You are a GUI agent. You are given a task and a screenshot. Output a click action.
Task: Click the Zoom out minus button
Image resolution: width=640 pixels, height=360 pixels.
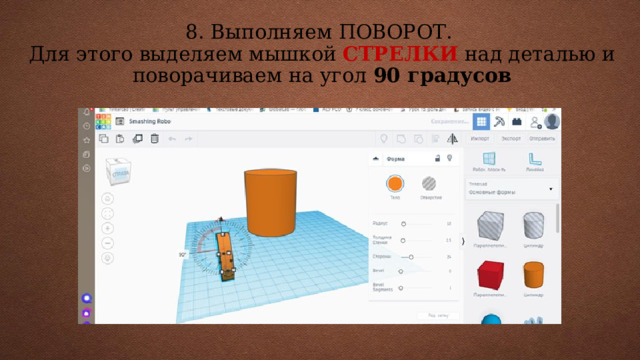pyautogui.click(x=107, y=243)
